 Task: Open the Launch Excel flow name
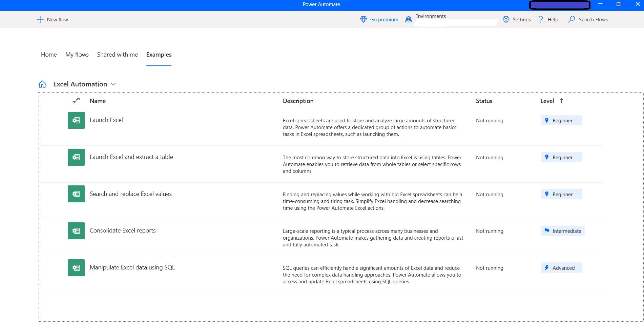tap(106, 120)
